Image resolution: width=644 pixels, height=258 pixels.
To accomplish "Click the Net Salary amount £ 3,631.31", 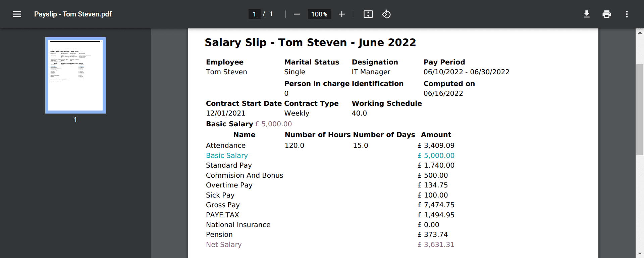I will (x=436, y=245).
